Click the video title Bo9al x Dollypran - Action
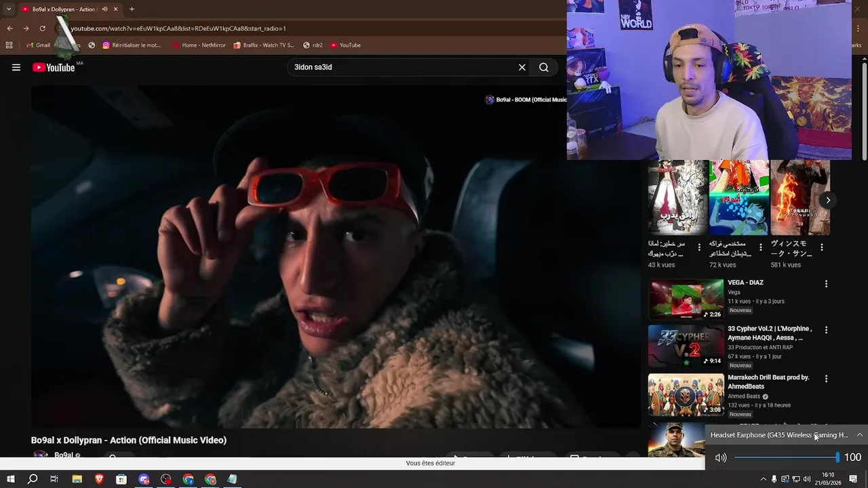The width and height of the screenshot is (868, 488). pyautogui.click(x=129, y=440)
